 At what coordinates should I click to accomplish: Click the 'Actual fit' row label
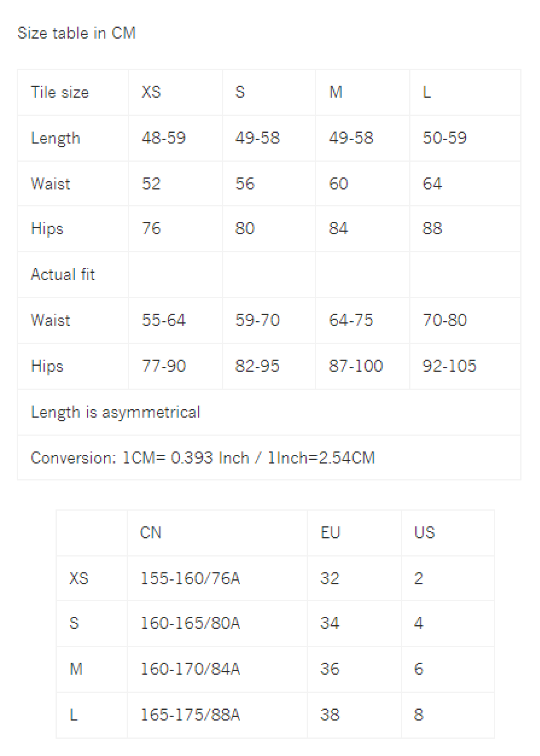coord(63,274)
